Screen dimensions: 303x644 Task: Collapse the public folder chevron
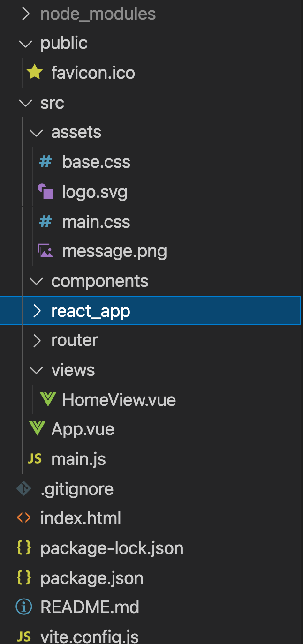[24, 44]
